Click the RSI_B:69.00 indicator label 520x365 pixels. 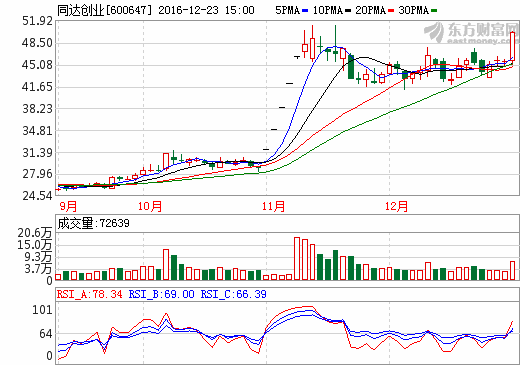161,294
